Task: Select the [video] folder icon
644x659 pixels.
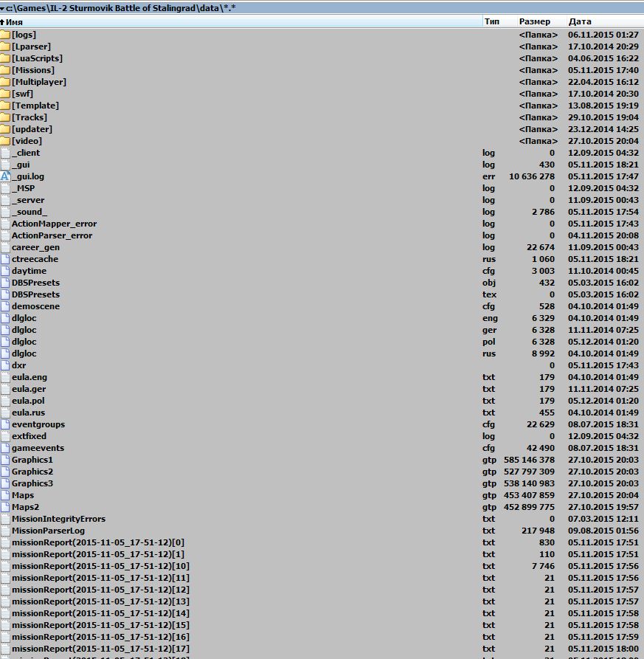Action: pyautogui.click(x=5, y=141)
